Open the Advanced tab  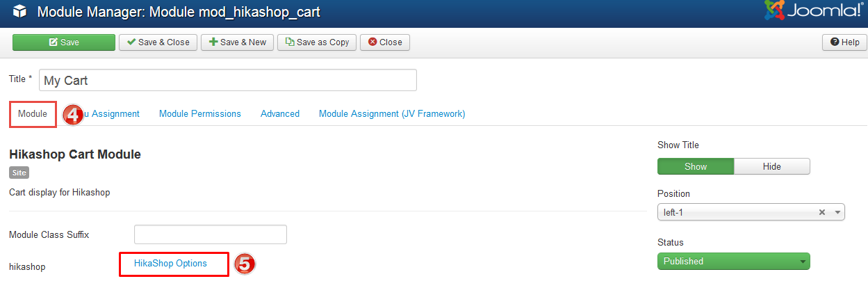(280, 113)
